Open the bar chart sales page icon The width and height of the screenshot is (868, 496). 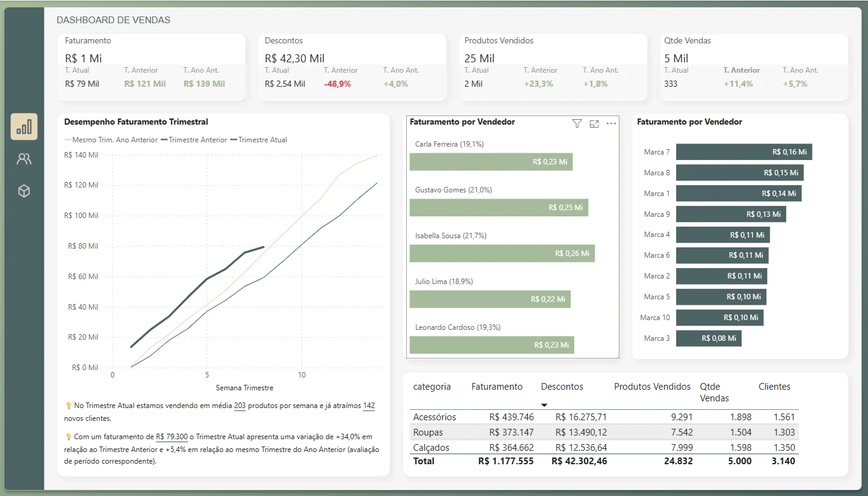pos(24,126)
